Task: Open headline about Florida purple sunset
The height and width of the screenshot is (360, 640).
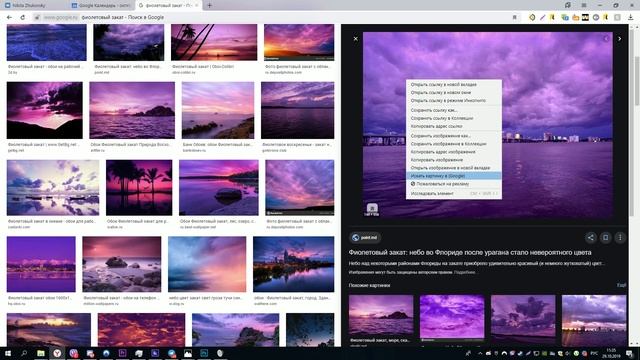Action: pos(470,253)
